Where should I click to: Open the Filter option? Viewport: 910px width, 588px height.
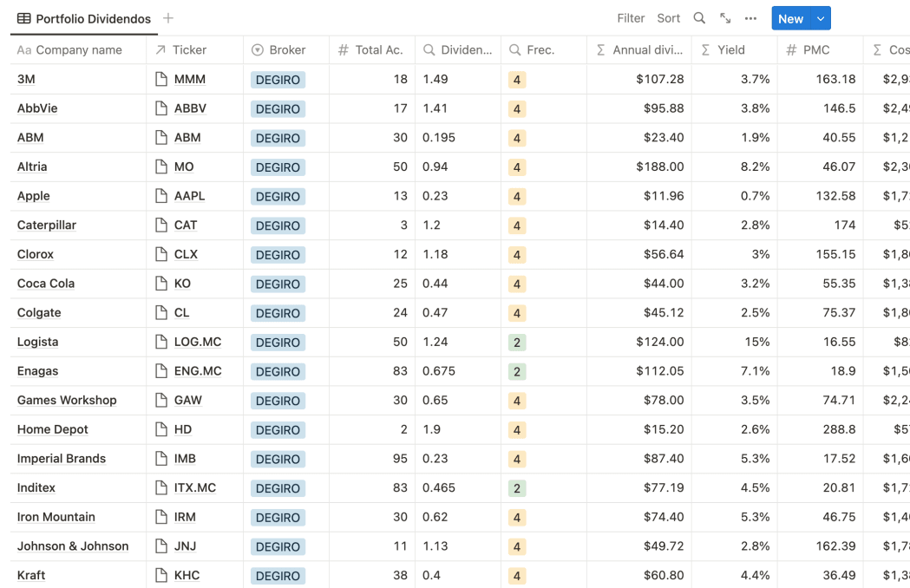coord(631,18)
